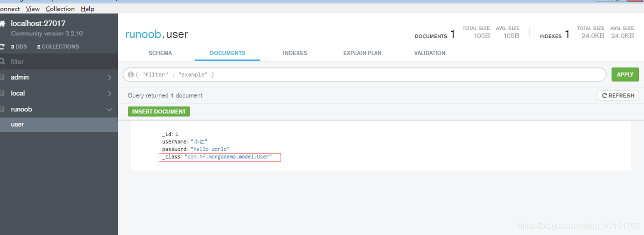Switch to the SCHEMA tab
Image resolution: width=644 pixels, height=235 pixels.
coord(160,53)
